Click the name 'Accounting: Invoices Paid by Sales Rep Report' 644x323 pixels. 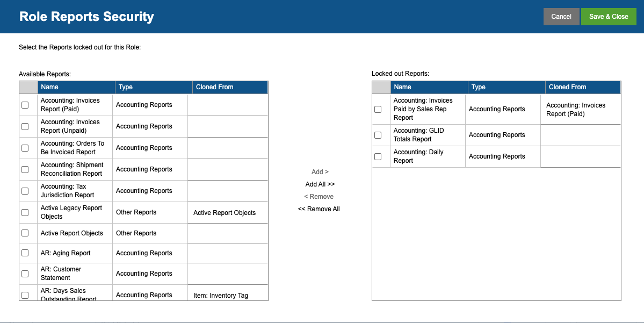[x=423, y=109]
